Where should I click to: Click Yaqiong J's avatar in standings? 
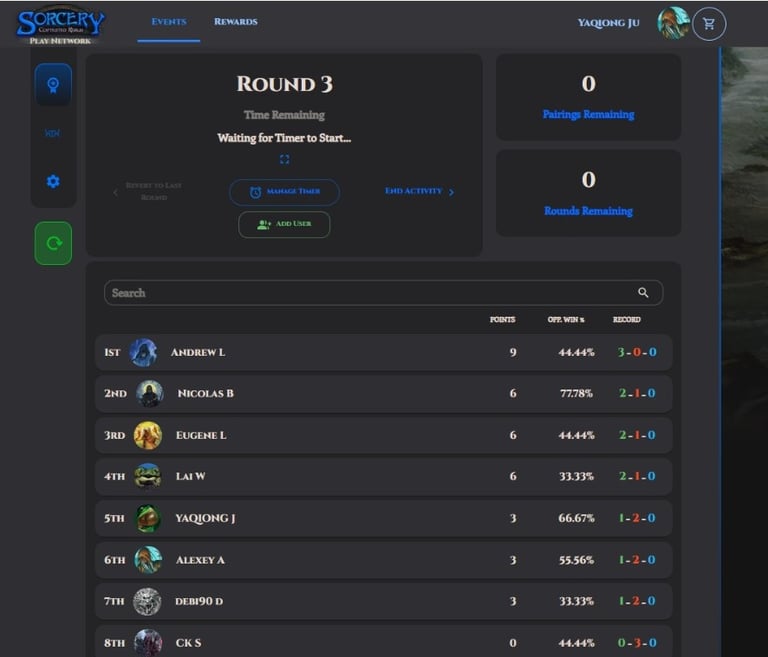point(147,518)
